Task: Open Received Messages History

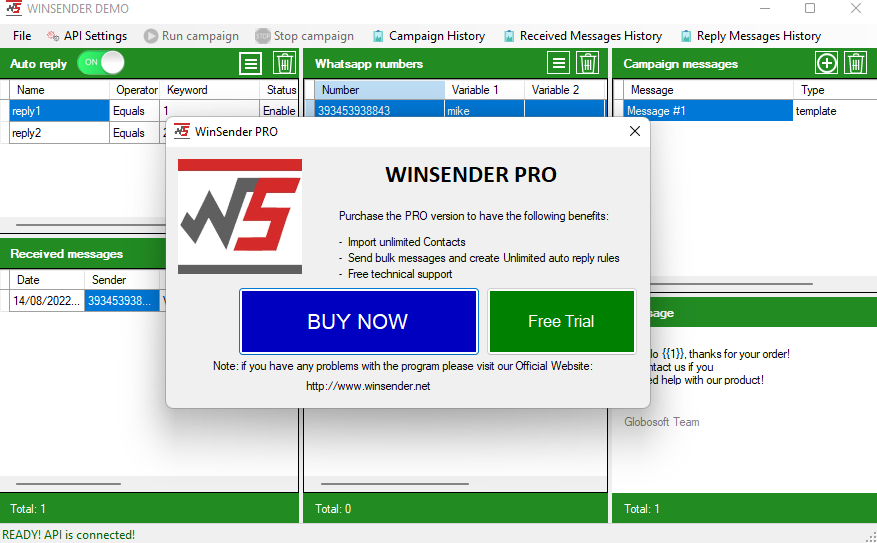Action: click(583, 36)
